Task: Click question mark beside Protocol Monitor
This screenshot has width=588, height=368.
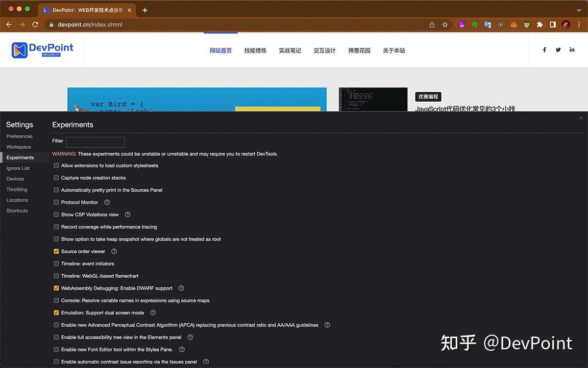Action: click(107, 202)
